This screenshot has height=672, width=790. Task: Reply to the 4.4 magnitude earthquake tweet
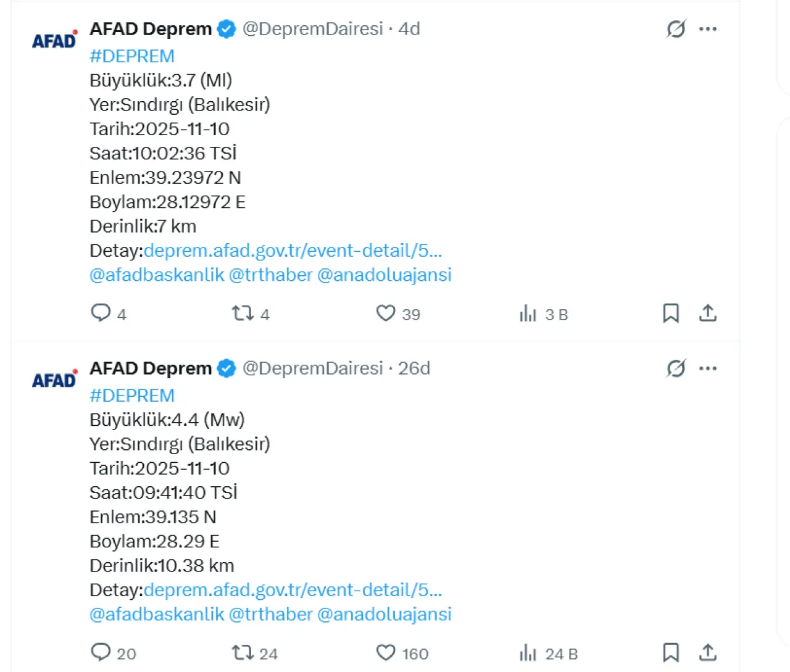[x=101, y=652]
